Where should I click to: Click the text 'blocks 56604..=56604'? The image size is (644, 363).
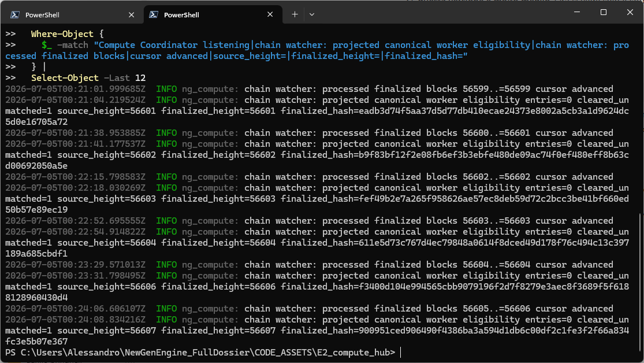point(478,265)
